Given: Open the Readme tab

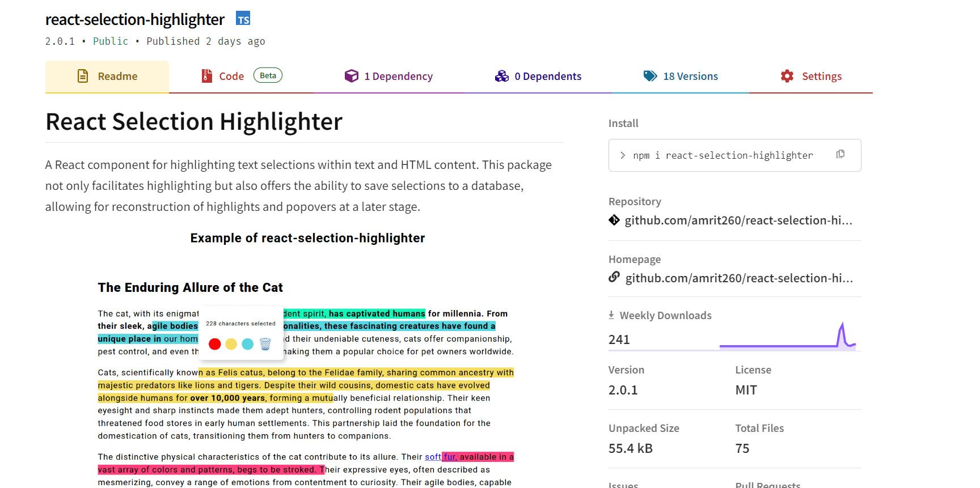Looking at the screenshot, I should pyautogui.click(x=107, y=77).
